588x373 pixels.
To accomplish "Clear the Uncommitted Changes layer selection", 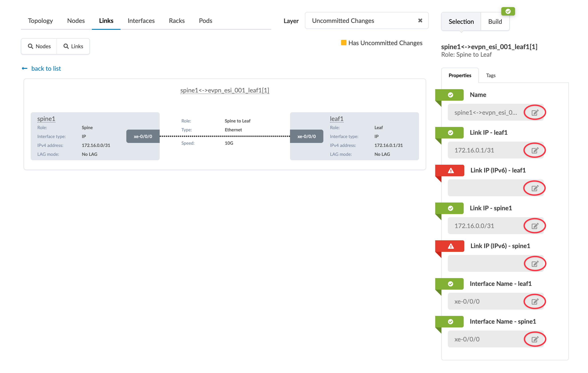I will (x=420, y=20).
